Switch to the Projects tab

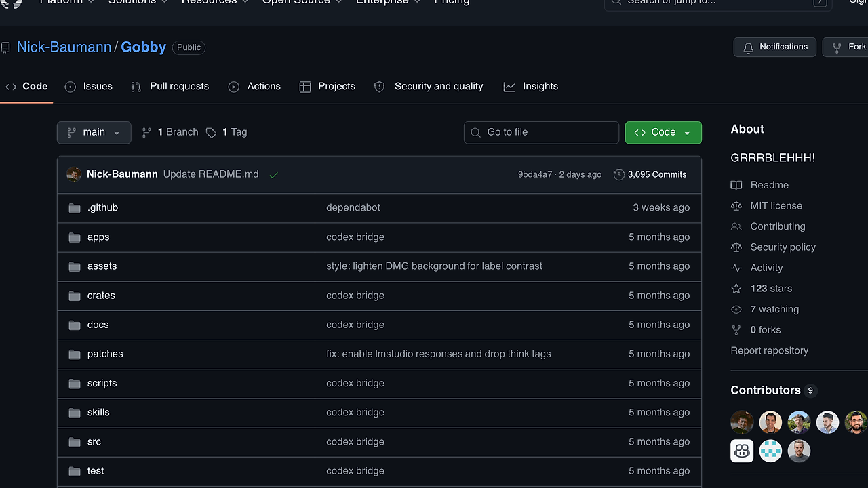(x=328, y=87)
